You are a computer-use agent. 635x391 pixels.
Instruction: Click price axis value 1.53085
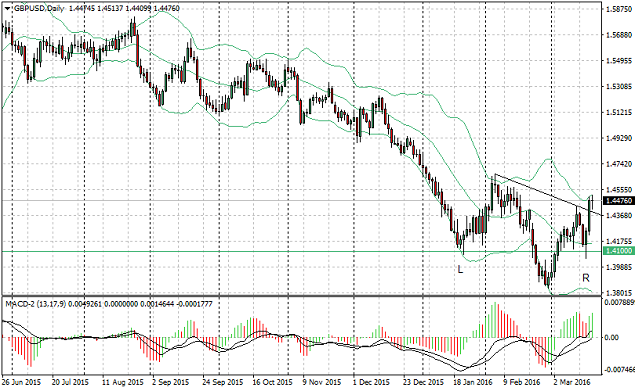pos(619,87)
